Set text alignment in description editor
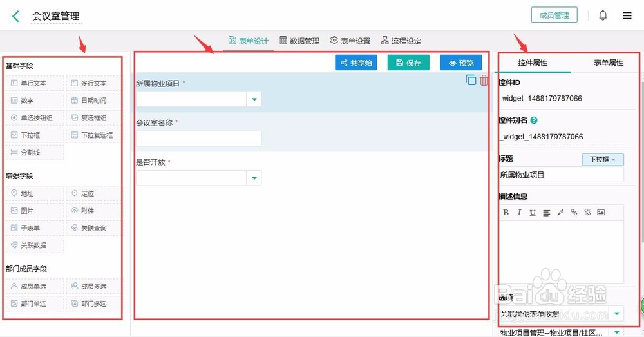This screenshot has width=644, height=337. 546,213
